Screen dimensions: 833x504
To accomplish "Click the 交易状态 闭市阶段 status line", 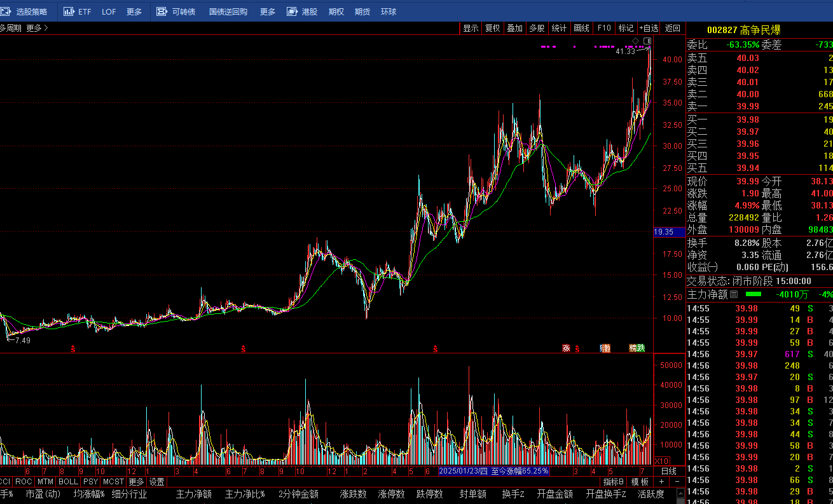I will (749, 281).
